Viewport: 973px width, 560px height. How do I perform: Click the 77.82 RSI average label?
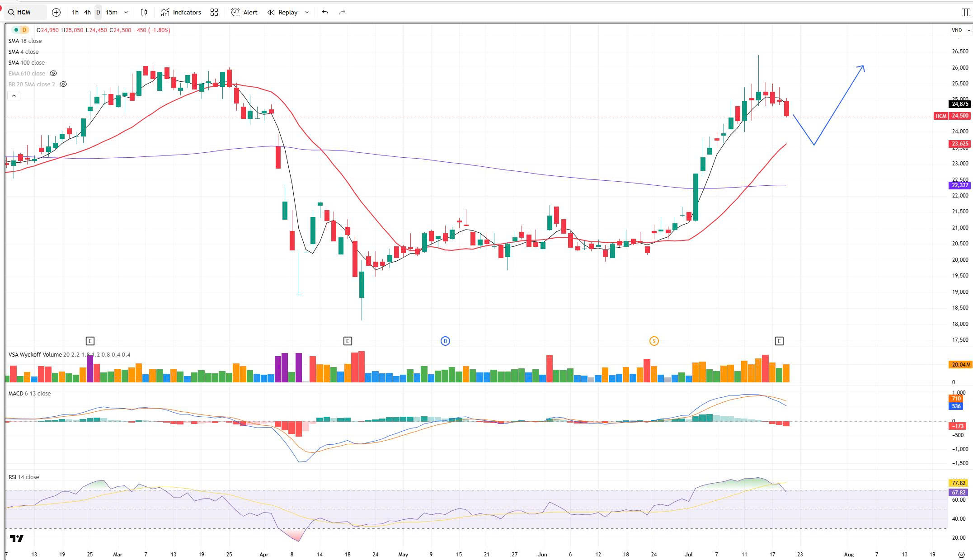[958, 483]
